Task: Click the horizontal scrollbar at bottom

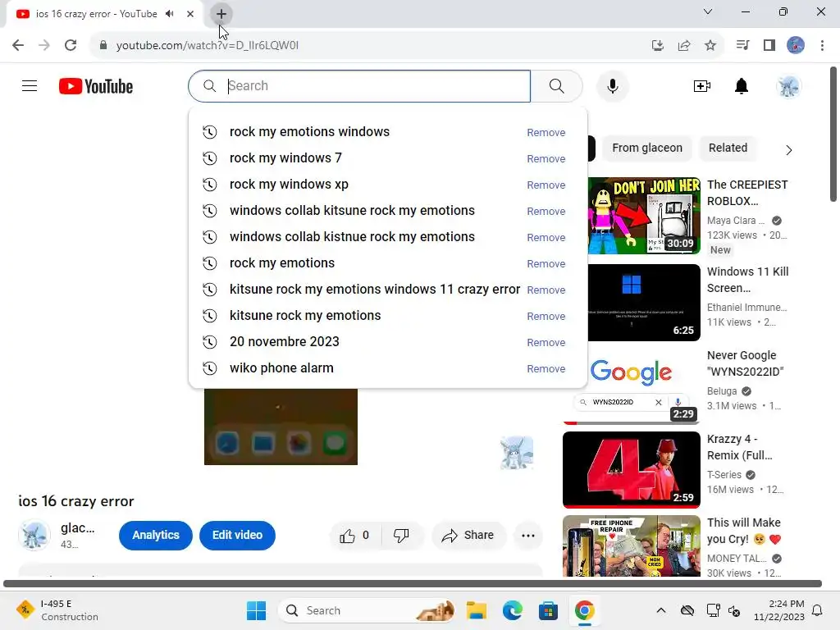Action: pyautogui.click(x=413, y=583)
